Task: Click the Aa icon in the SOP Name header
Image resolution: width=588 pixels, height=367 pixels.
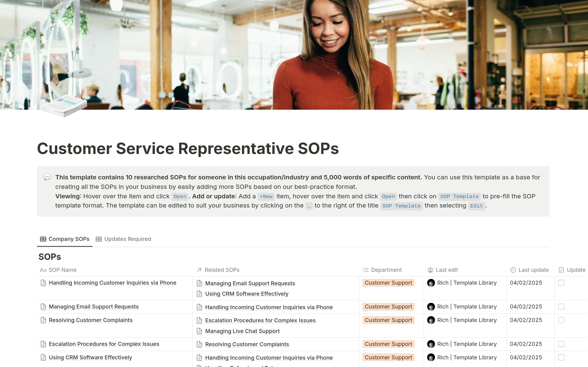Action: click(x=43, y=270)
